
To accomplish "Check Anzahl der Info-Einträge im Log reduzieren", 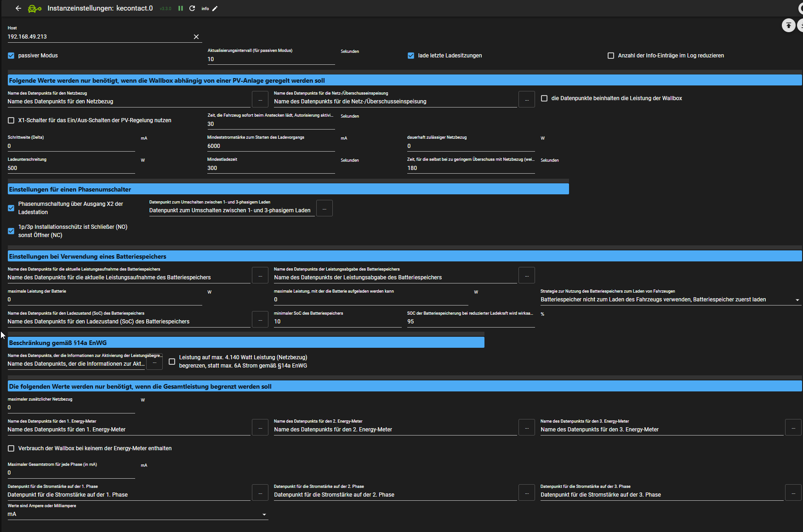I will click(x=611, y=56).
